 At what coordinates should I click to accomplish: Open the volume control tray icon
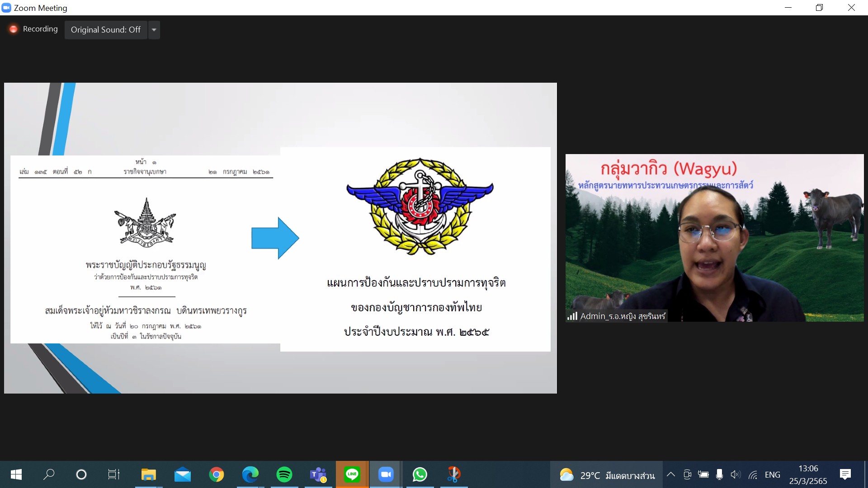point(736,474)
